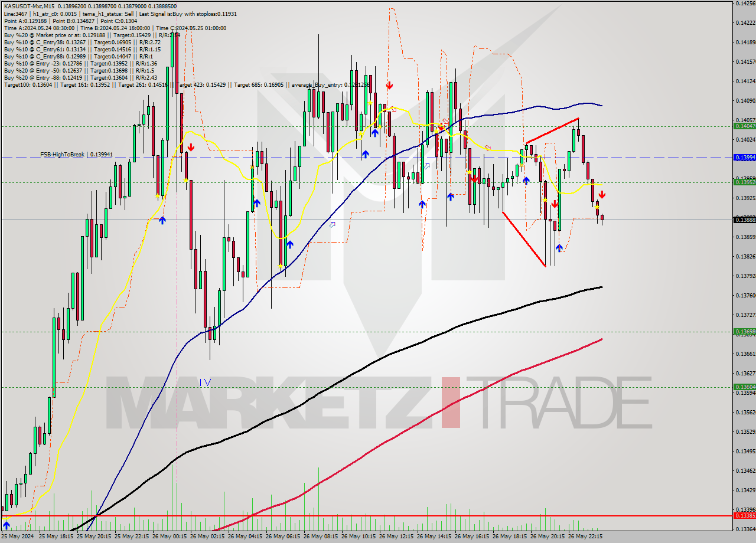Click the 0.13925 price axis label
Viewport: 756px width, 543px height.
click(745, 198)
